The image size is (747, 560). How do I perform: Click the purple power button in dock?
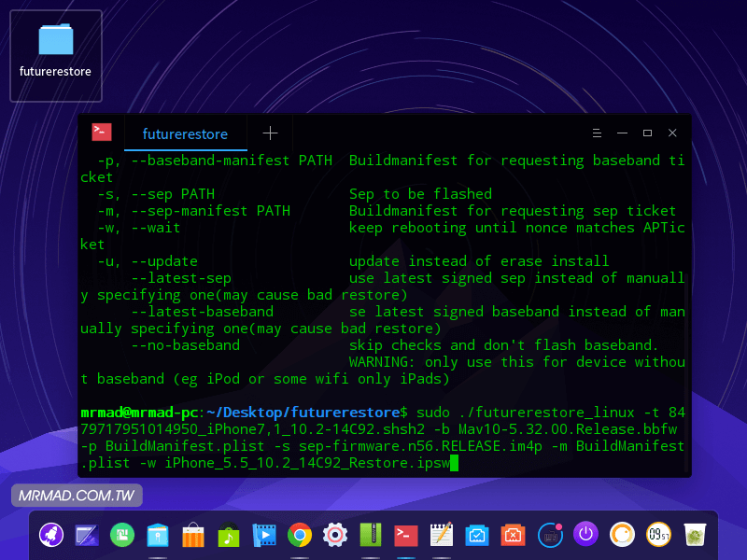(x=585, y=535)
